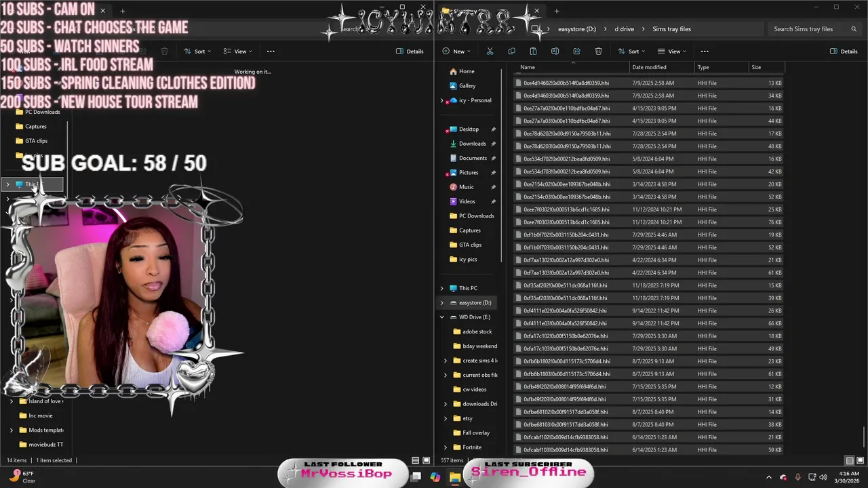The width and height of the screenshot is (868, 488).
Task: Switch to details list view in right status bar
Action: [850, 461]
